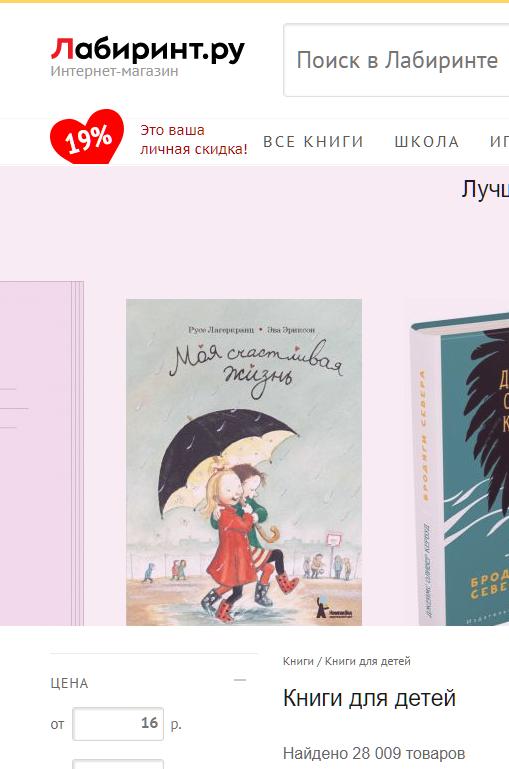
Task: Open the 'Бродяги Севера' book cover
Action: 459,468
